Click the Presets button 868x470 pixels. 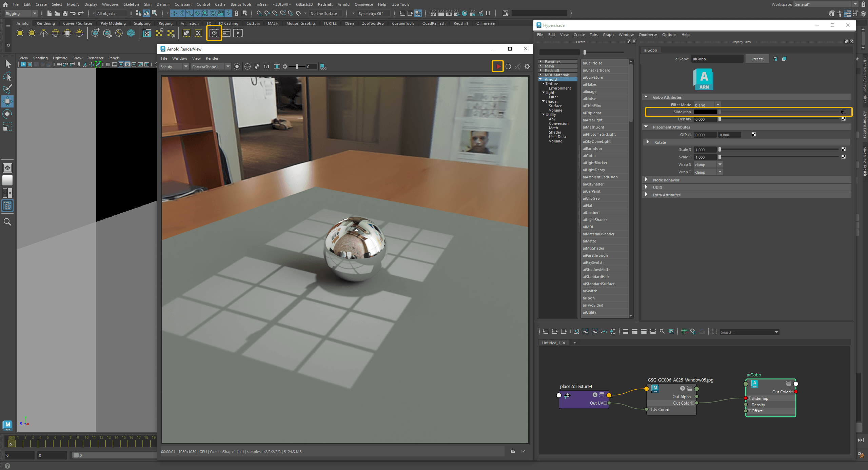click(757, 59)
